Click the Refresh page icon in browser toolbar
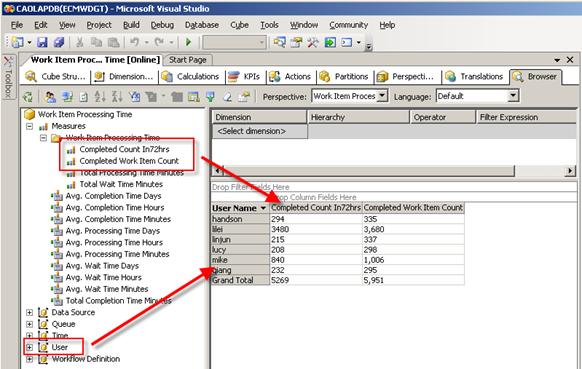 (84, 97)
